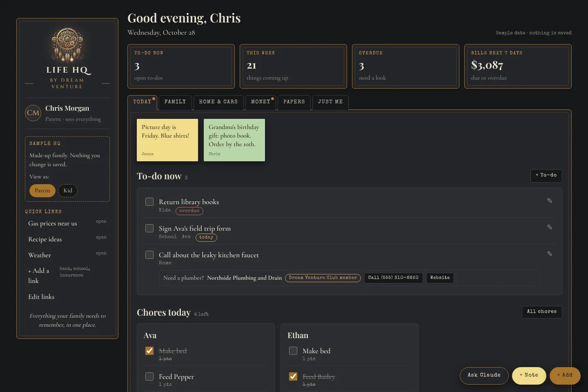Check off Call about the leaky kitchen faucet

coord(149,255)
